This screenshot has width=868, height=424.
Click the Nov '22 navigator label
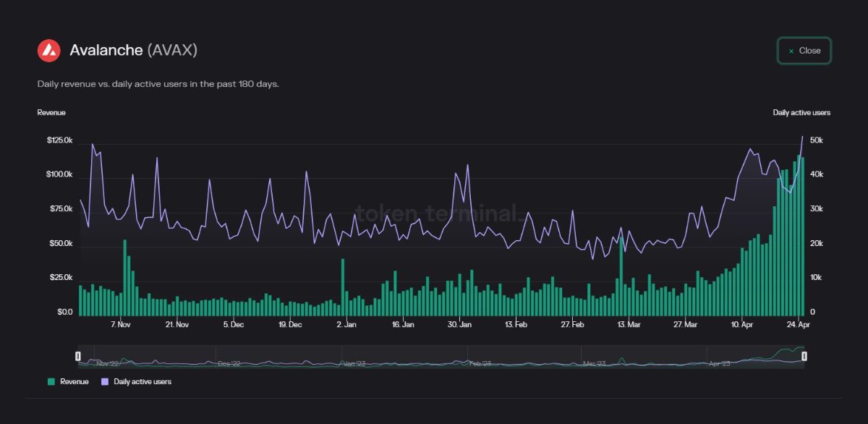107,363
